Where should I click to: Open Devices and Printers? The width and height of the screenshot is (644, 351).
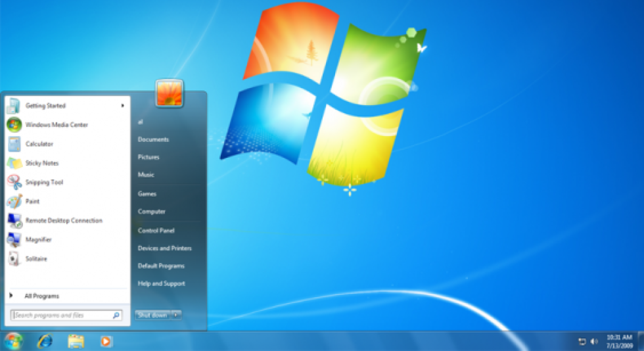[165, 248]
